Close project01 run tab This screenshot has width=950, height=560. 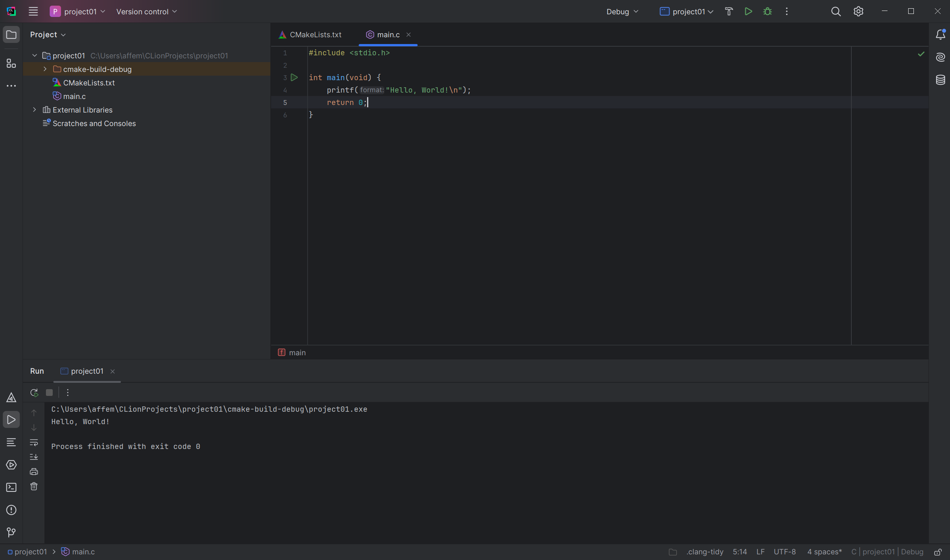click(x=113, y=372)
